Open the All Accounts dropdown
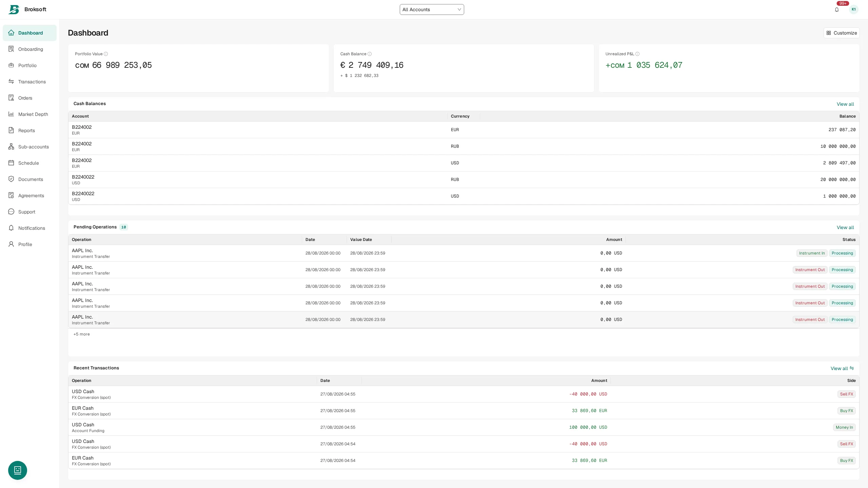This screenshot has height=488, width=868. 432,9
